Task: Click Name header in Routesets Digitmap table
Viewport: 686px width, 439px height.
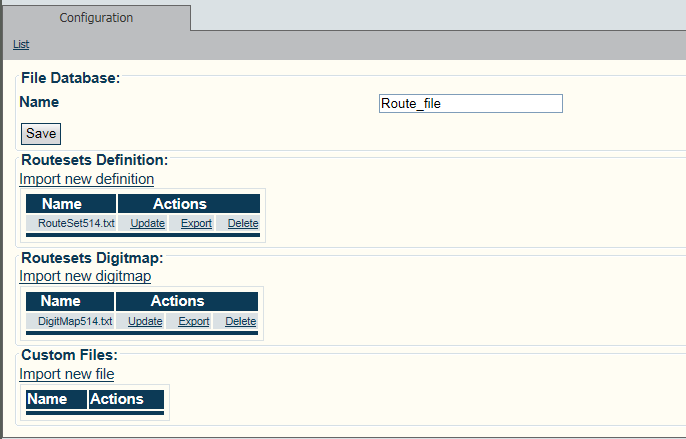Action: click(x=60, y=301)
